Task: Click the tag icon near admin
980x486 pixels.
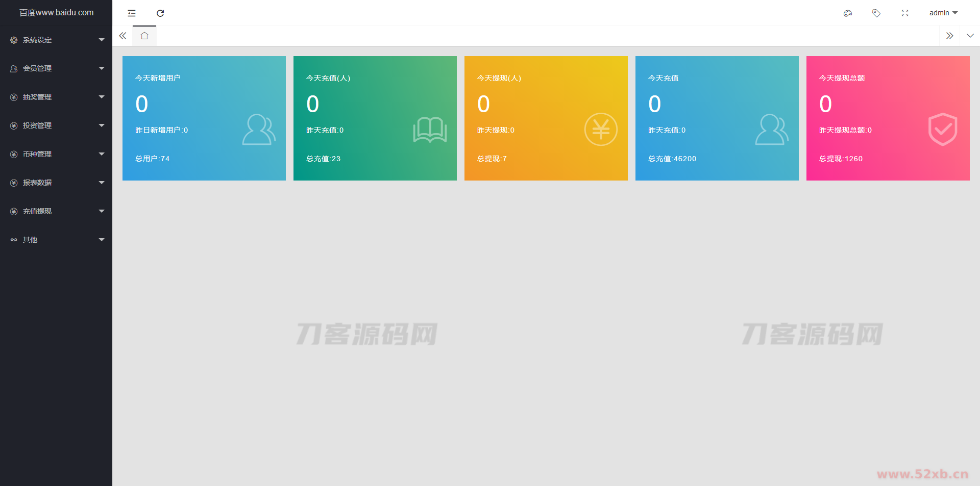Action: [x=876, y=13]
